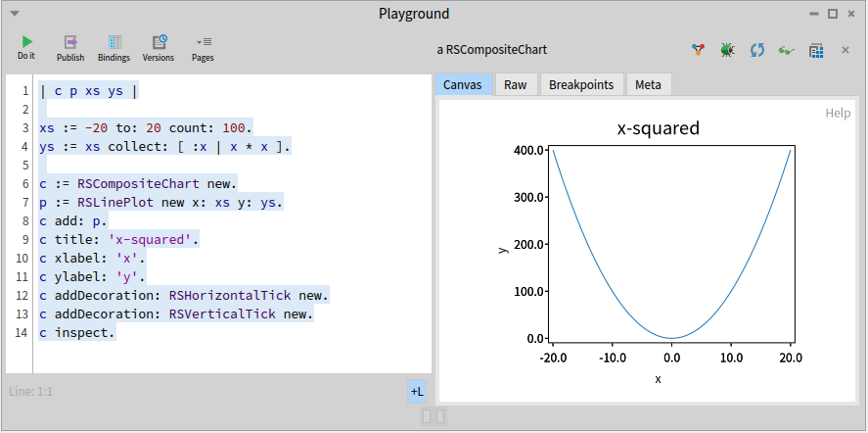Open the Versions history
The image size is (868, 433).
(159, 49)
